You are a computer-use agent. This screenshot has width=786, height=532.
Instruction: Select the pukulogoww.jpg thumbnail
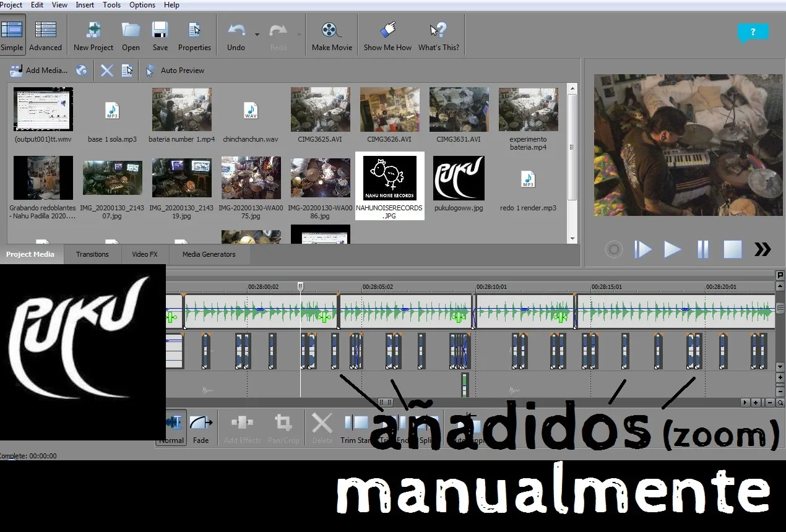coord(459,184)
